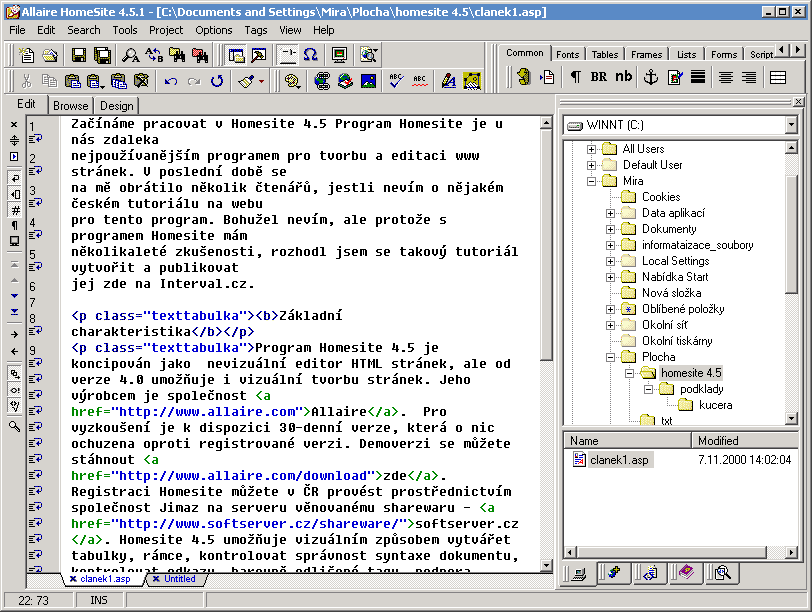
Task: Insert a non-breaking space with nb
Action: click(x=624, y=77)
